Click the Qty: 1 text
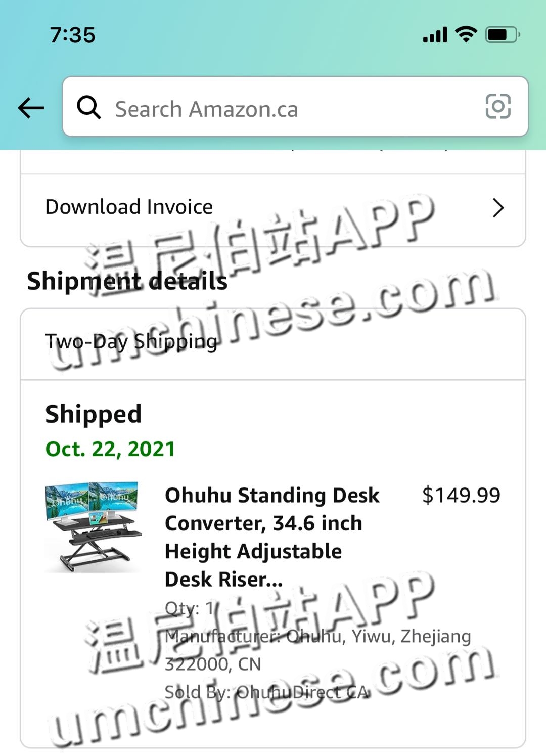Screen dimensions: 546x756 tap(190, 608)
